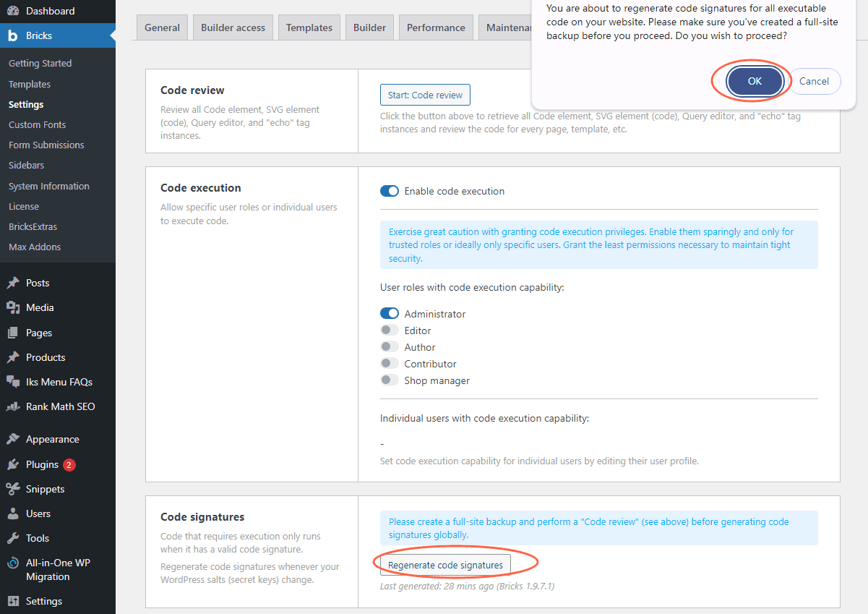Click the Snippets scissors icon
The width and height of the screenshot is (868, 614).
point(13,489)
